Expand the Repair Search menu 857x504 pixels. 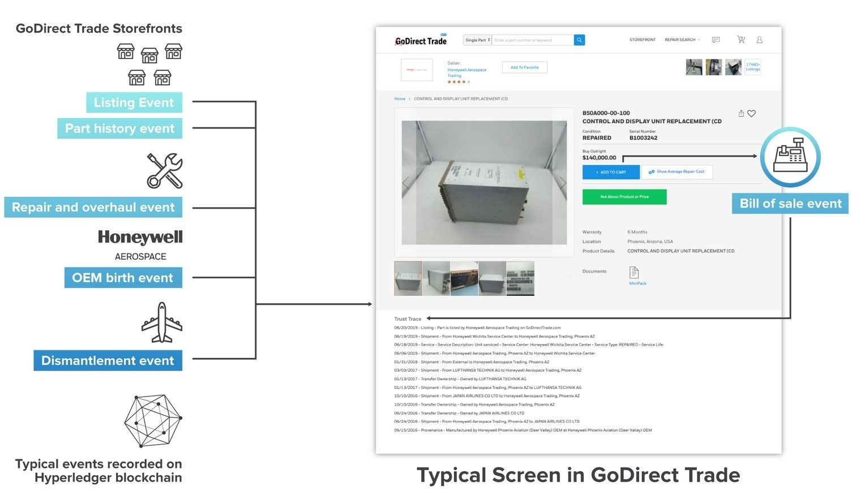point(682,40)
